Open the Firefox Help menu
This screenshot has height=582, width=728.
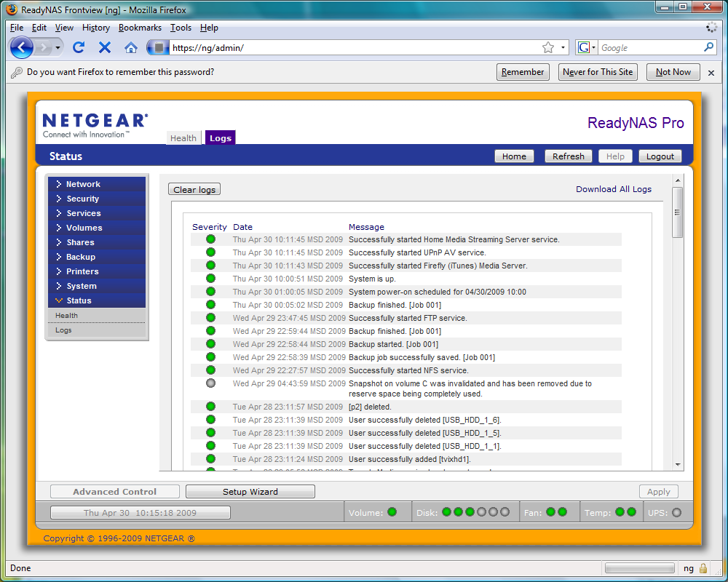(209, 28)
